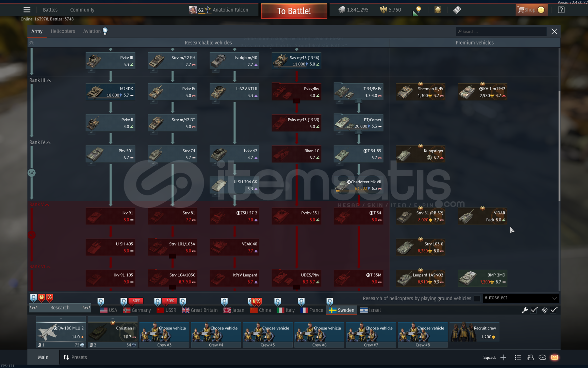The image size is (588, 368).
Task: Open the Autoselect dropdown
Action: [521, 298]
